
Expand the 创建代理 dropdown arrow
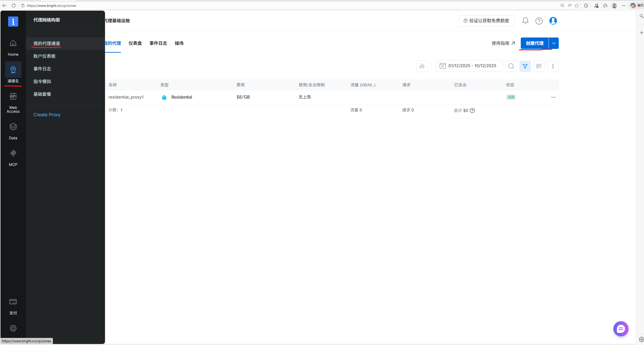554,43
